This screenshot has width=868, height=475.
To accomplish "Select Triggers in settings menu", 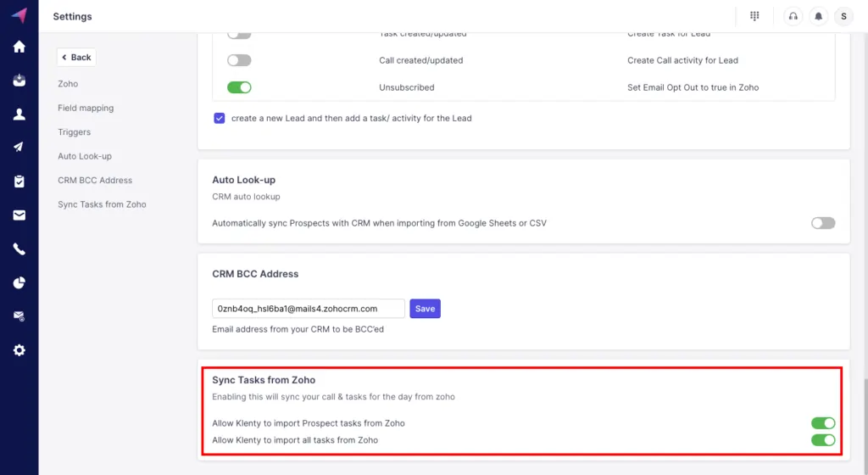I will tap(75, 131).
